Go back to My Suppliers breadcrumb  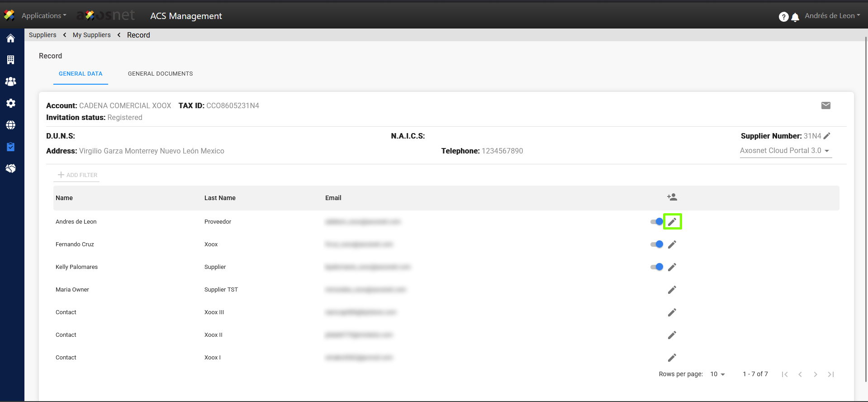click(x=91, y=35)
